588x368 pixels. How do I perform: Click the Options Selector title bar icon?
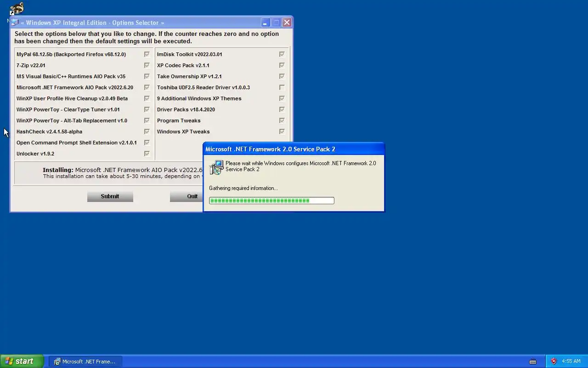pyautogui.click(x=15, y=23)
